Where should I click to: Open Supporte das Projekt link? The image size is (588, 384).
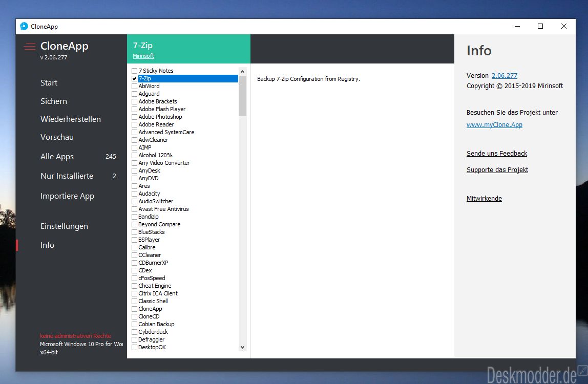497,170
